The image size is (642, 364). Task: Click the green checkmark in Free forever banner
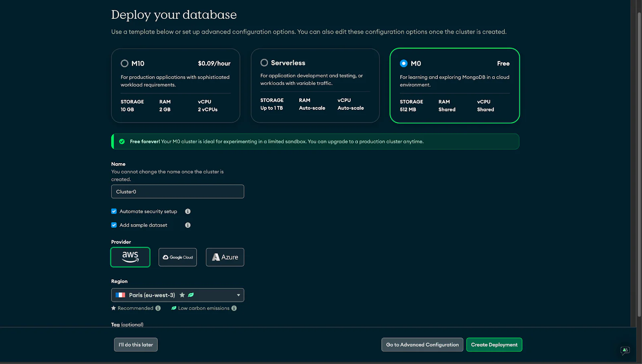122,142
